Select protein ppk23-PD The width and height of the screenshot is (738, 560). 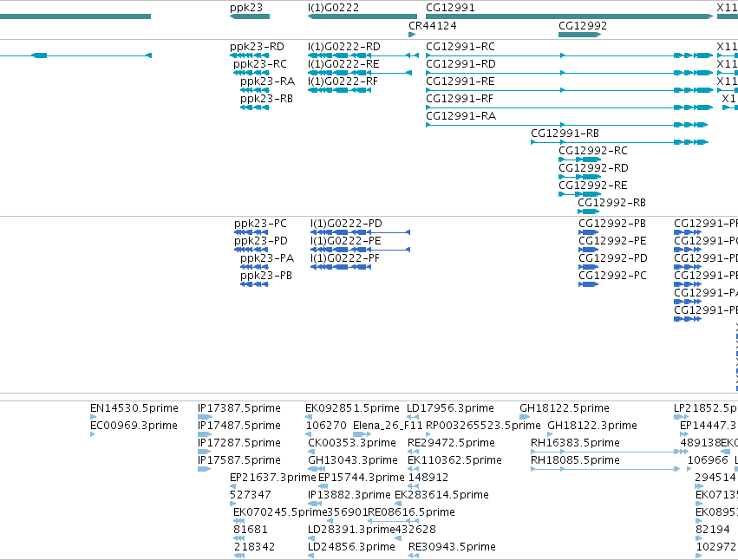[251, 250]
